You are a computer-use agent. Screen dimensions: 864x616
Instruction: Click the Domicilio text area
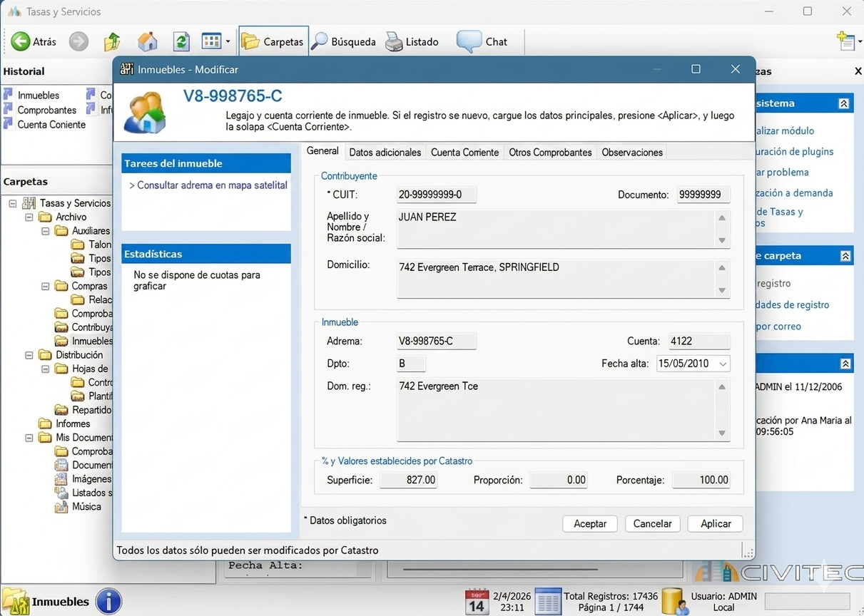point(563,278)
